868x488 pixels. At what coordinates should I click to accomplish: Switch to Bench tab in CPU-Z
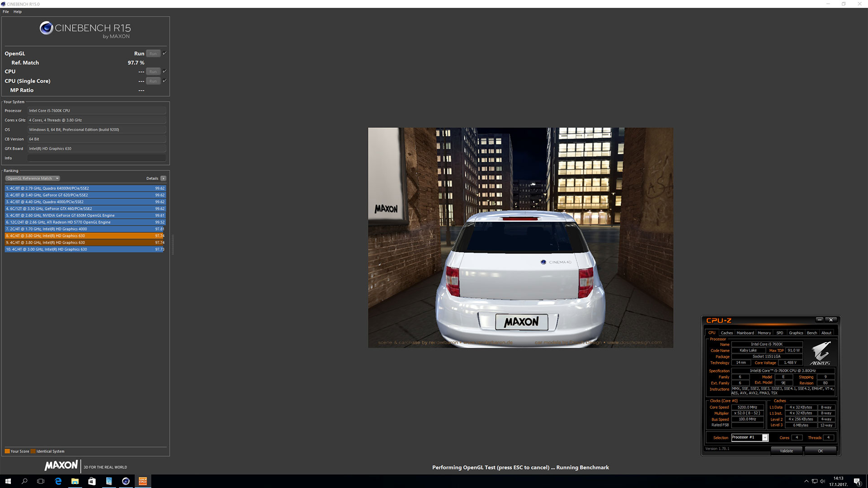(x=812, y=333)
